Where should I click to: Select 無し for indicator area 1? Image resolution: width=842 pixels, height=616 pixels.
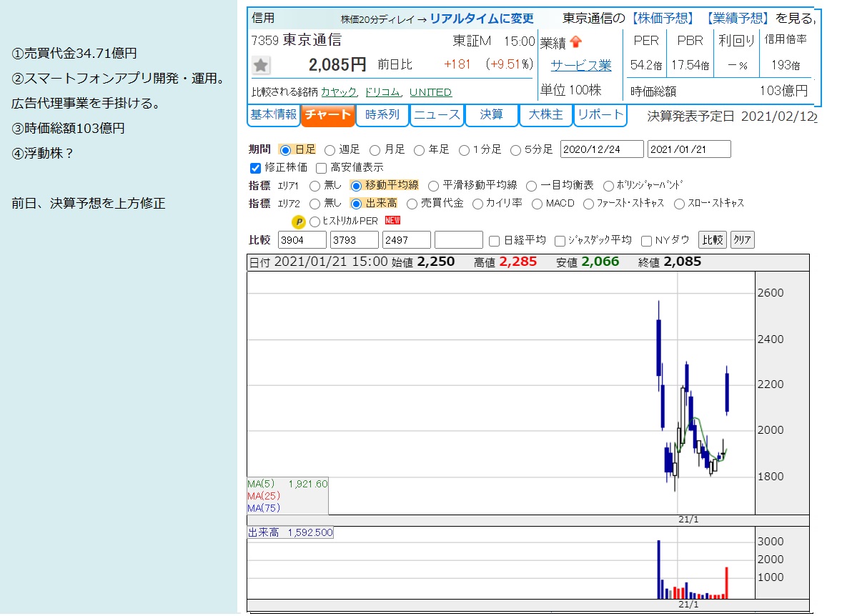click(314, 186)
